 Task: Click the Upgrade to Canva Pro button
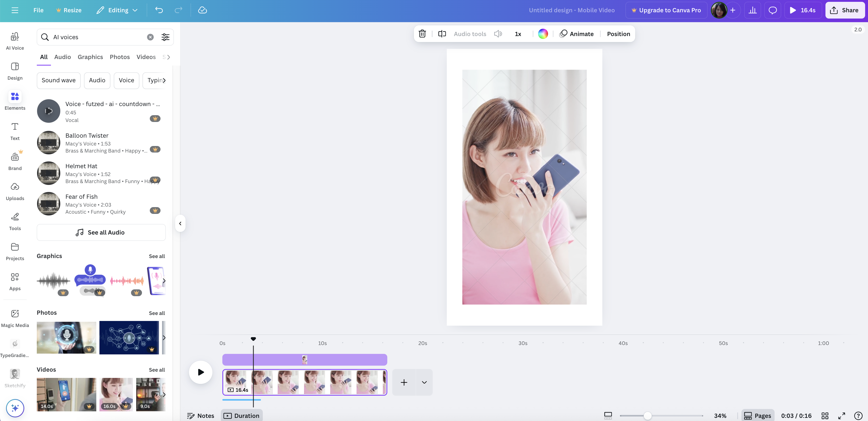pos(666,10)
